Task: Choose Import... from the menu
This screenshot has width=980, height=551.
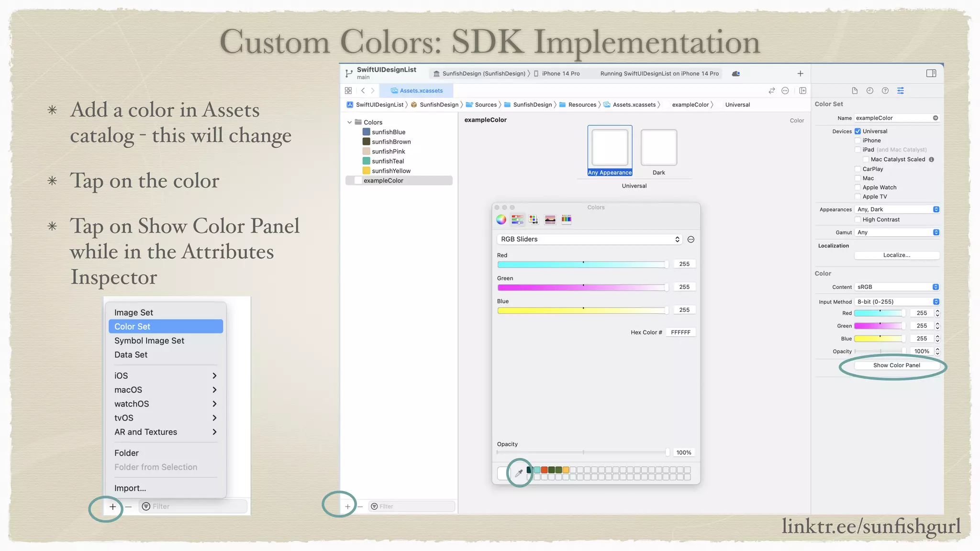Action: 166,488
